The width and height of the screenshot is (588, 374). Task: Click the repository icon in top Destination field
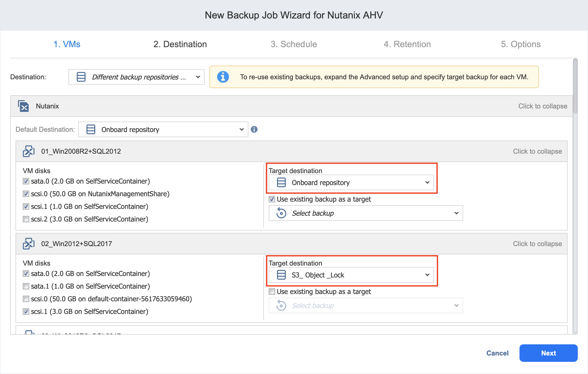(x=81, y=77)
